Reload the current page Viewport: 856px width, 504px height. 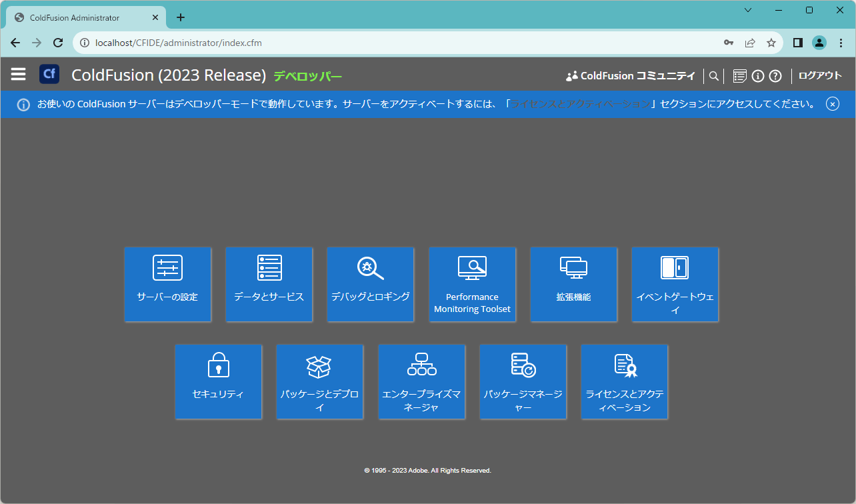[58, 43]
